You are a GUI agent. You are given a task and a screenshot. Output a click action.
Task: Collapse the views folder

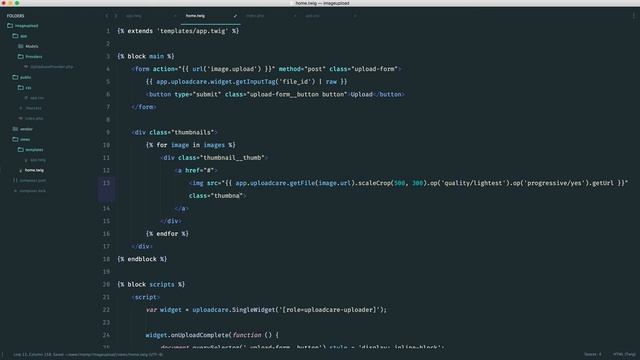[x=21, y=139]
